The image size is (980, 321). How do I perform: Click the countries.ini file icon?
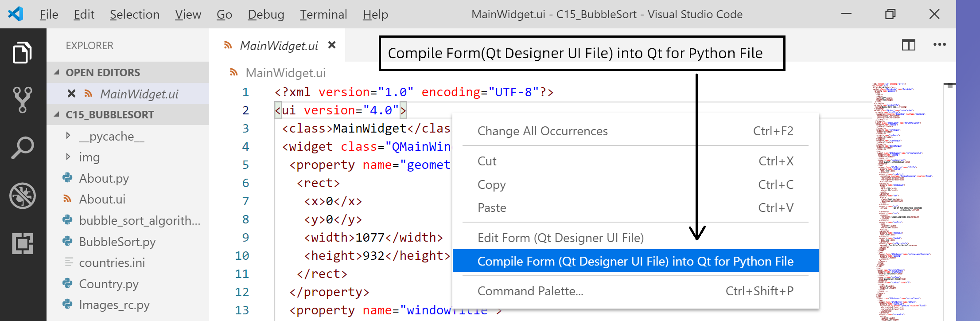[69, 262]
